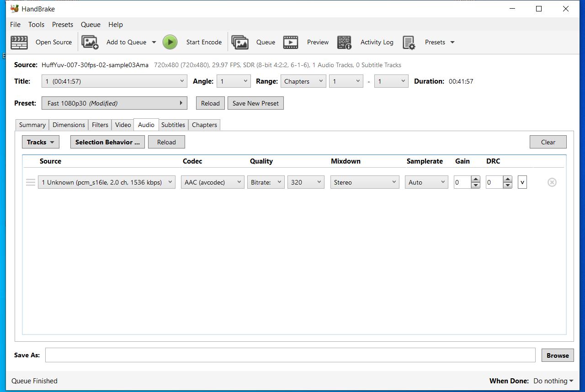This screenshot has height=392, width=585.
Task: Select the Audio tab
Action: [146, 125]
